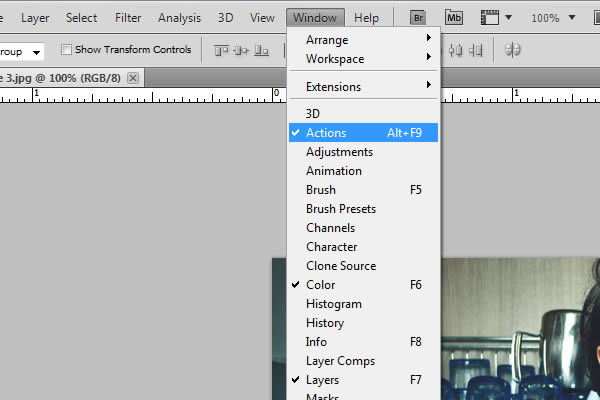Open Mini Bridge with Mb icon
600x400 pixels.
[455, 18]
